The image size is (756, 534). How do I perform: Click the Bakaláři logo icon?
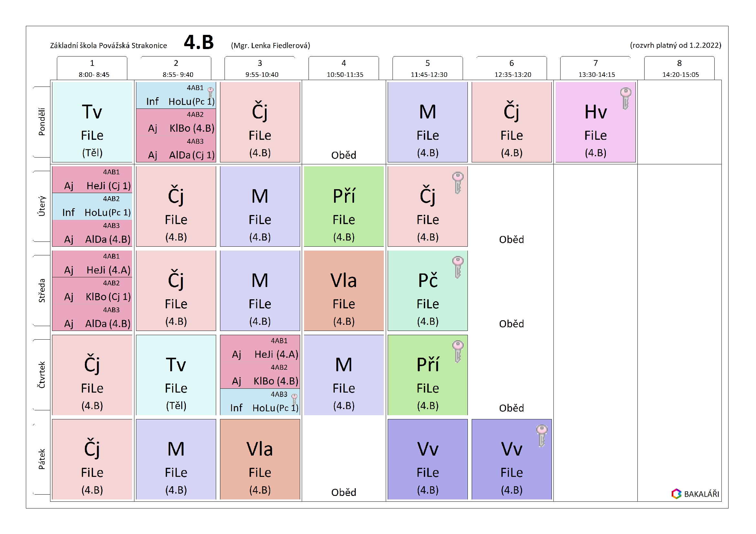(x=676, y=494)
